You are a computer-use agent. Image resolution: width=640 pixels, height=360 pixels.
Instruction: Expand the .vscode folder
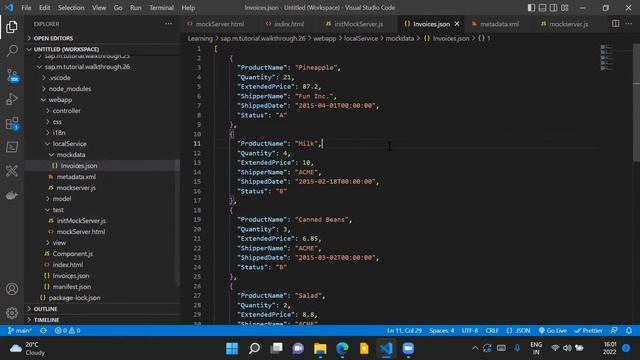(x=59, y=78)
